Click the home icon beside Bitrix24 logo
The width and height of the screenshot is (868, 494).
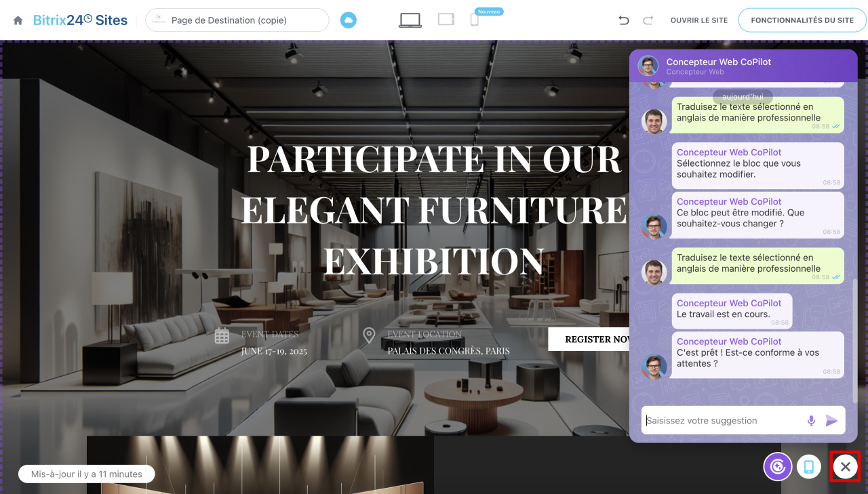click(x=18, y=20)
